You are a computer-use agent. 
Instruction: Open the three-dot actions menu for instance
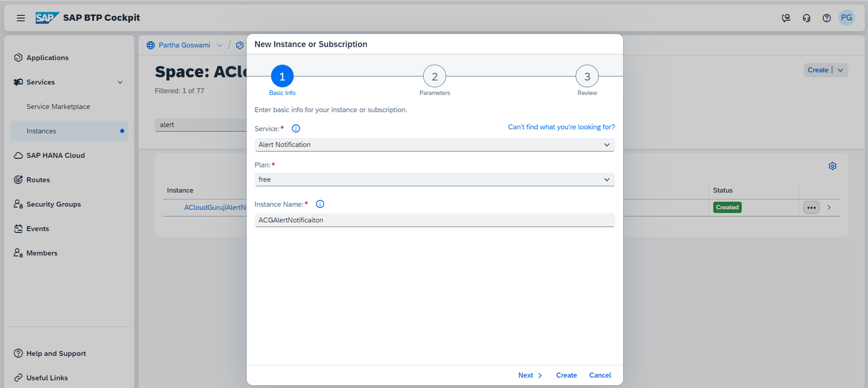[x=811, y=208]
